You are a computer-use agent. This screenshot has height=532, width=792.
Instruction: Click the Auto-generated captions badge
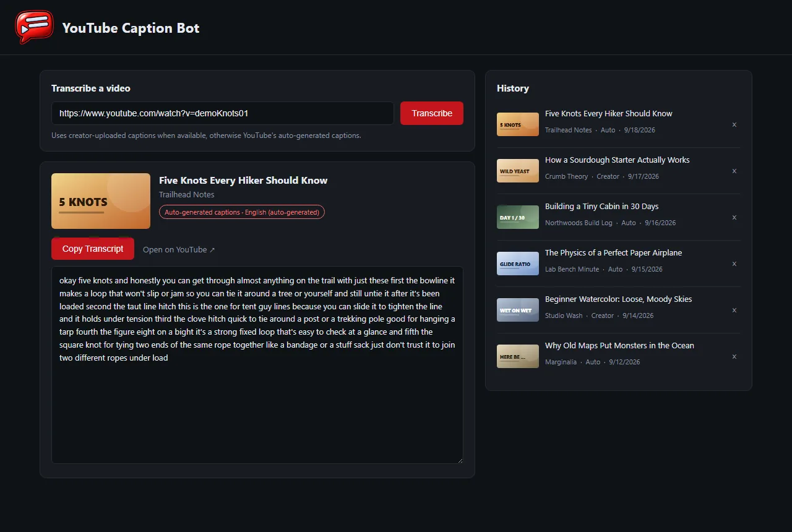pyautogui.click(x=242, y=212)
